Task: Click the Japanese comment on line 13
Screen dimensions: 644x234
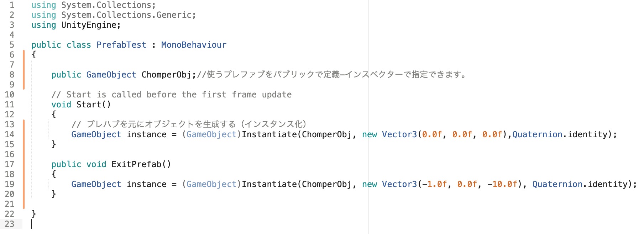Action: click(x=189, y=124)
